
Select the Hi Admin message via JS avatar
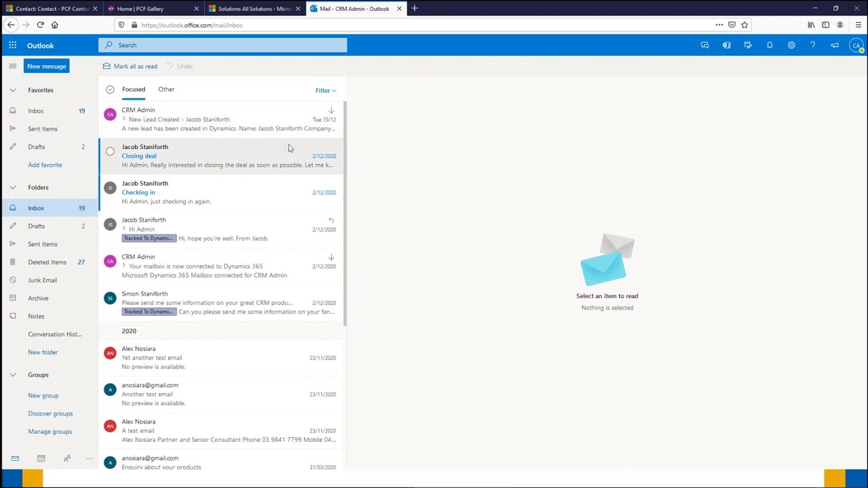[110, 225]
